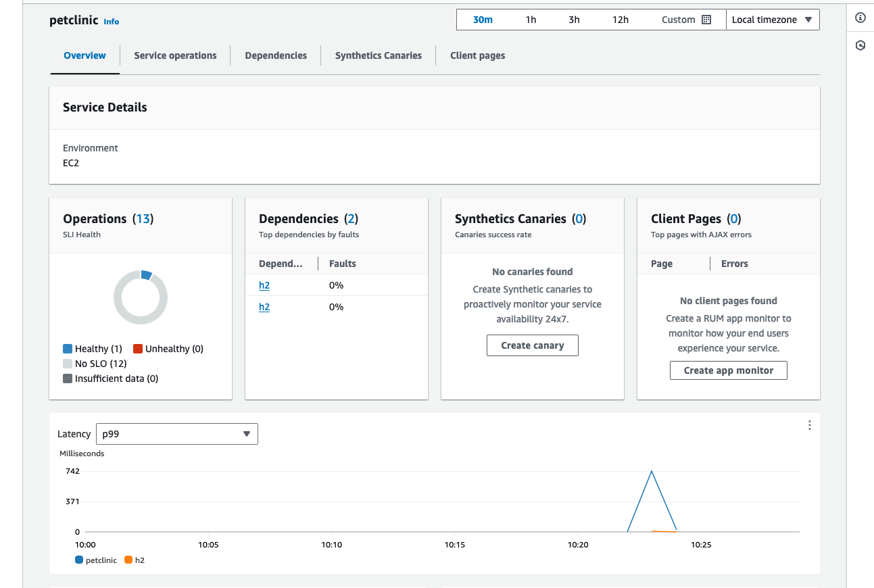Switch to the Dependencies tab

pyautogui.click(x=275, y=55)
